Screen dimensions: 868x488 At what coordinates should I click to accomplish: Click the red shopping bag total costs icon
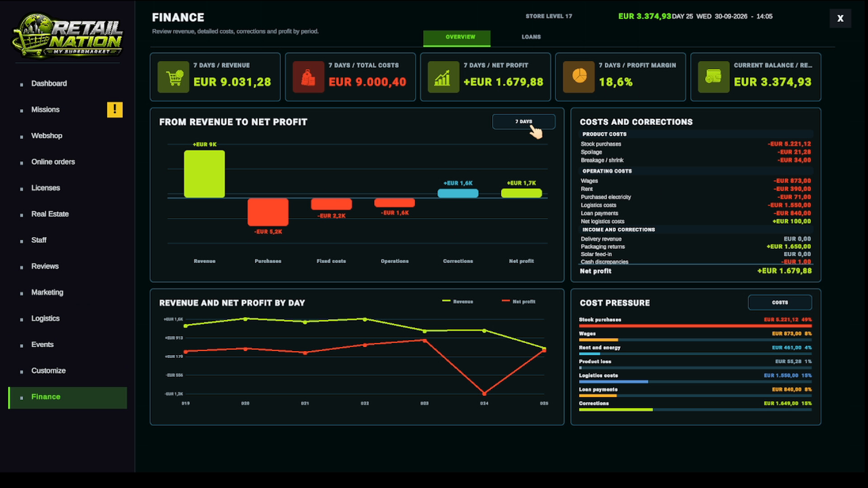[308, 77]
